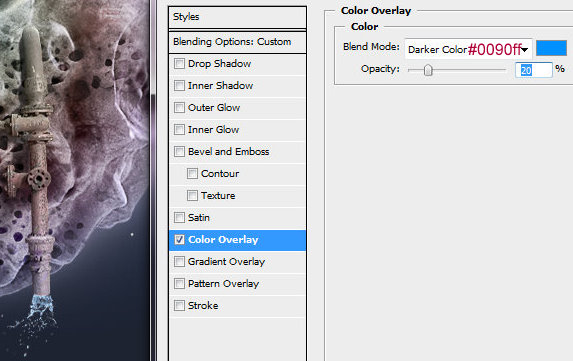Select the Outer Glow label
Viewport: 573px width, 361px height.
(x=214, y=107)
